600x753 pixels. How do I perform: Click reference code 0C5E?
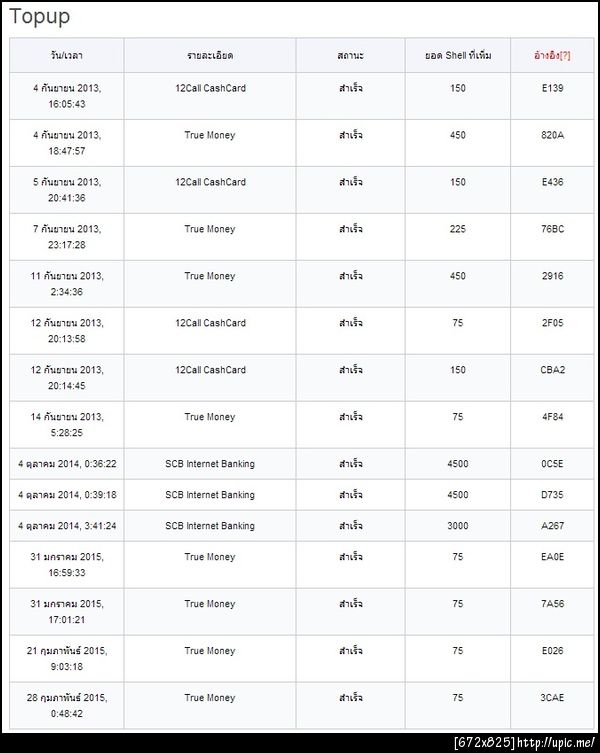click(x=552, y=464)
